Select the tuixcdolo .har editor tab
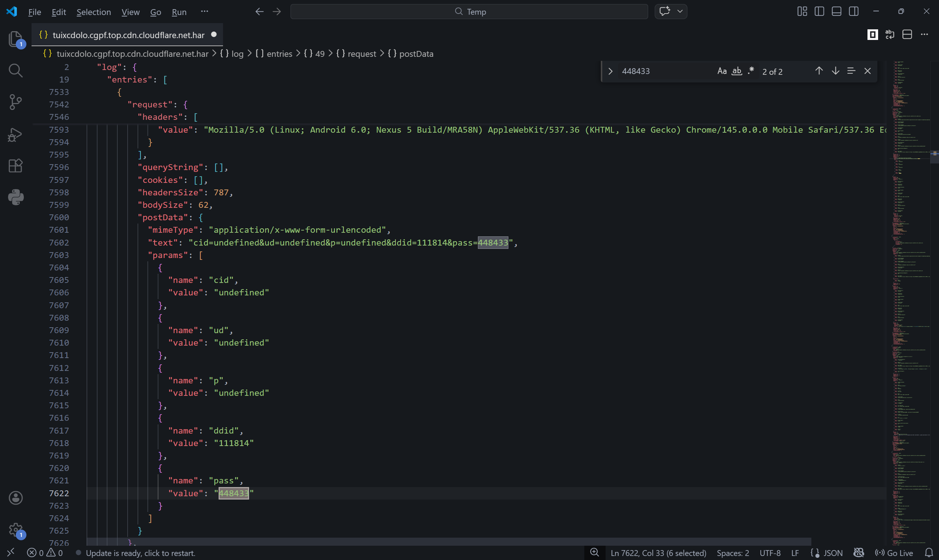 (128, 35)
